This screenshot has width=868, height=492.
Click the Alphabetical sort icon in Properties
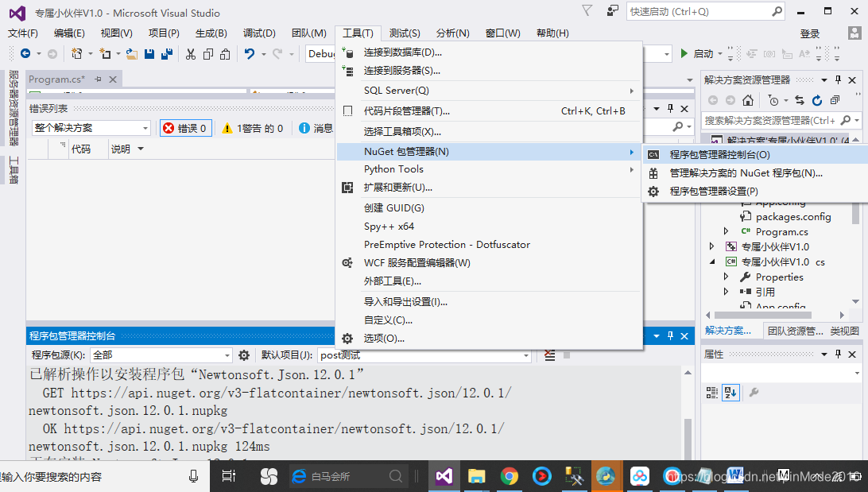point(730,393)
